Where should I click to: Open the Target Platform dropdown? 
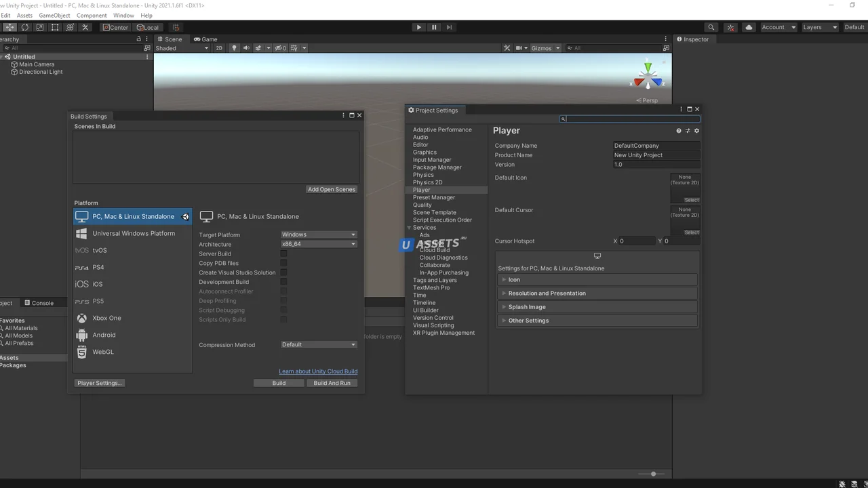pyautogui.click(x=319, y=235)
